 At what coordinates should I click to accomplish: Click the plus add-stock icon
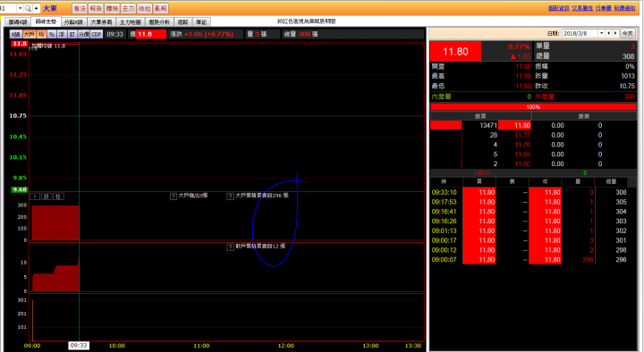(x=36, y=8)
